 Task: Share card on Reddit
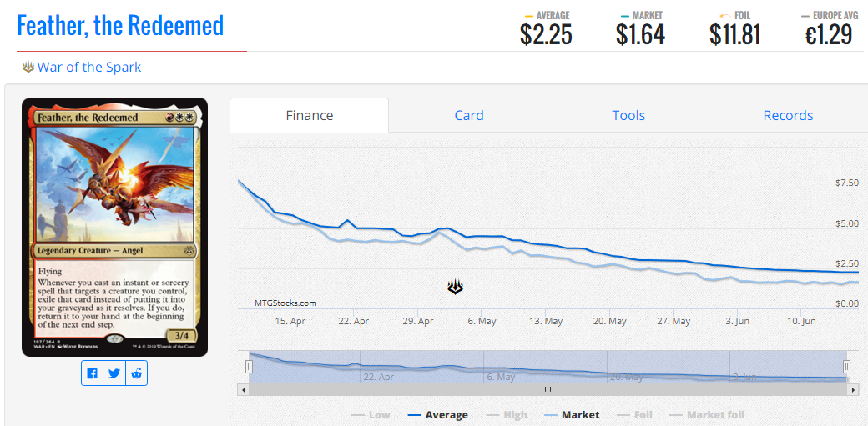click(136, 373)
